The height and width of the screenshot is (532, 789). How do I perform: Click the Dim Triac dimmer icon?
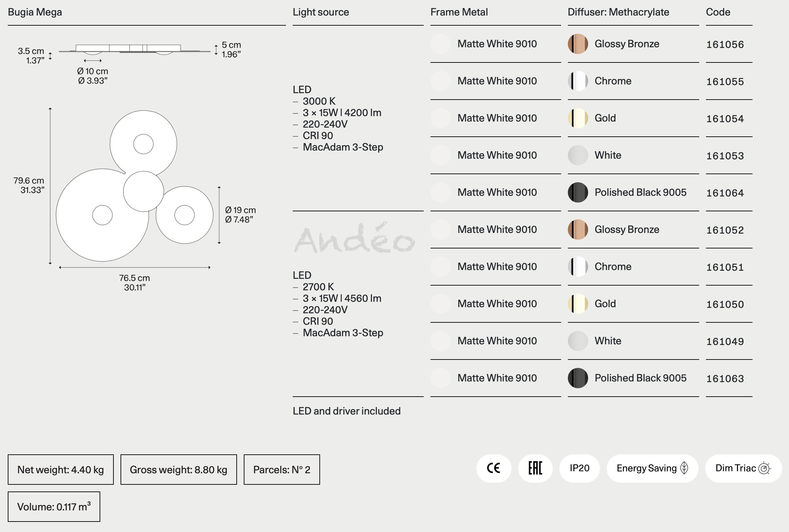pos(765,468)
